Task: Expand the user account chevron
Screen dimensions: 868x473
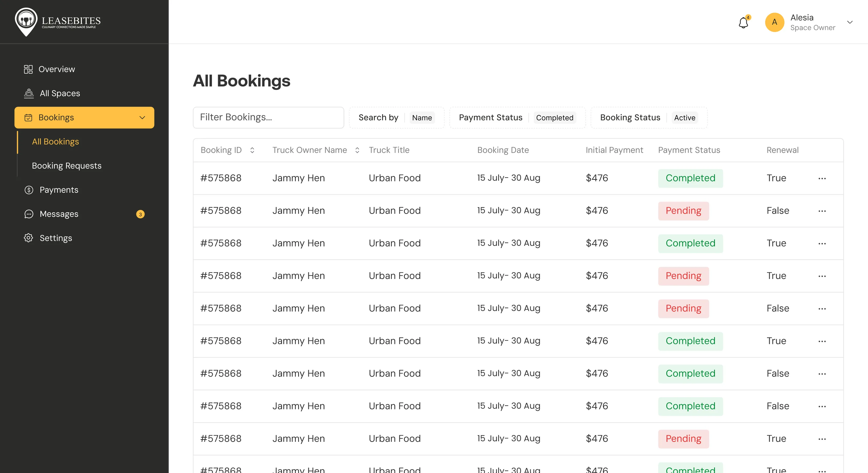Action: pyautogui.click(x=850, y=22)
